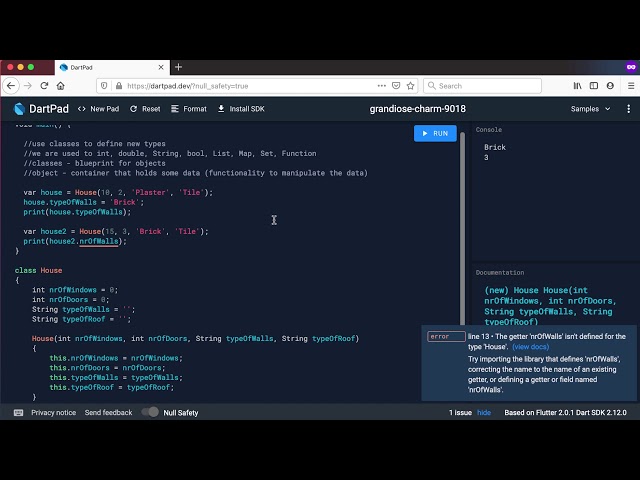Viewport: 640px width, 480px height.
Task: Open the view docs link in error
Action: [530, 347]
